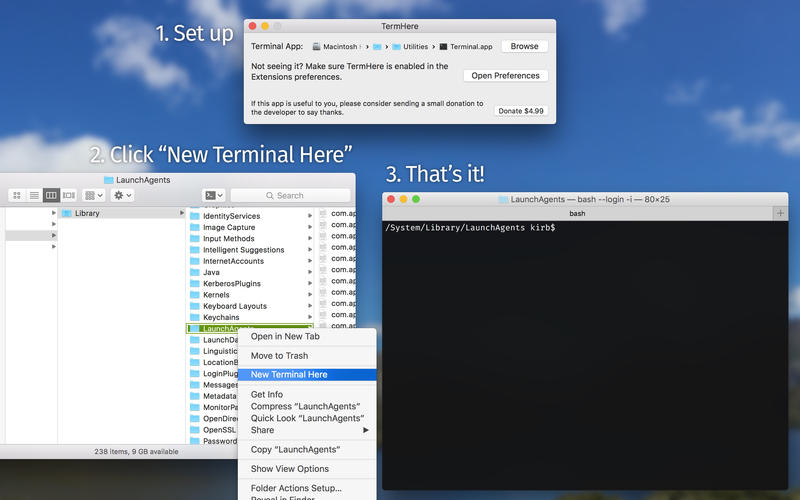Click Utilities folder in Terminal App path
Image resolution: width=800 pixels, height=500 pixels.
[410, 46]
